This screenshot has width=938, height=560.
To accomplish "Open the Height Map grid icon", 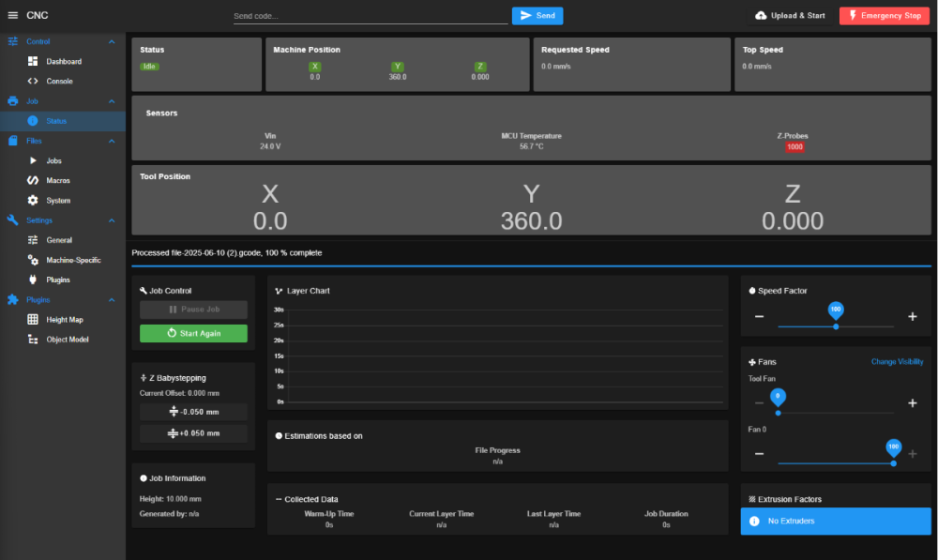I will coord(33,320).
